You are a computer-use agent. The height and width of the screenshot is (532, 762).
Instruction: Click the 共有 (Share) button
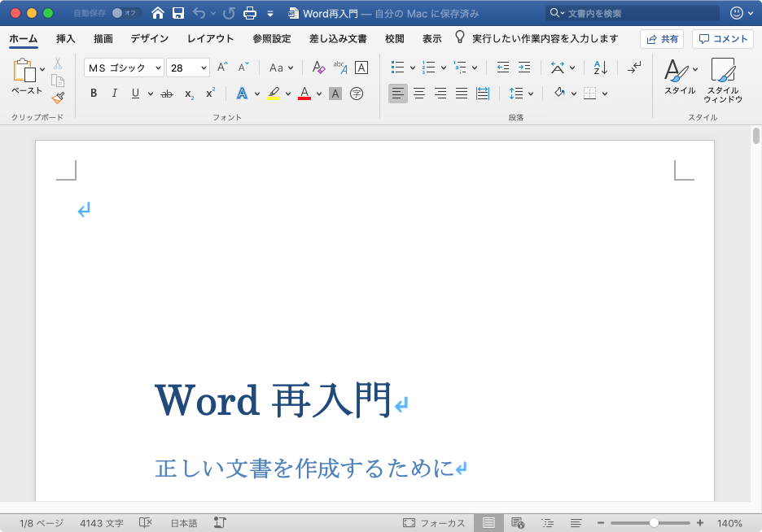coord(661,38)
